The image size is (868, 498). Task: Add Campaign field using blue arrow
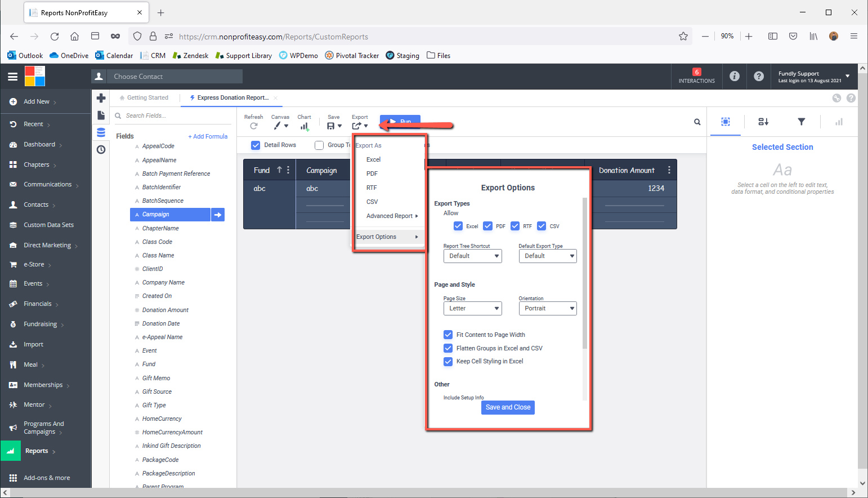pyautogui.click(x=218, y=215)
